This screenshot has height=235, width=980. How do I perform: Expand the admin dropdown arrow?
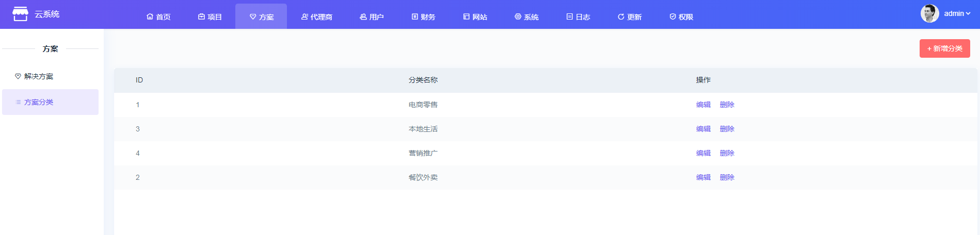point(968,13)
